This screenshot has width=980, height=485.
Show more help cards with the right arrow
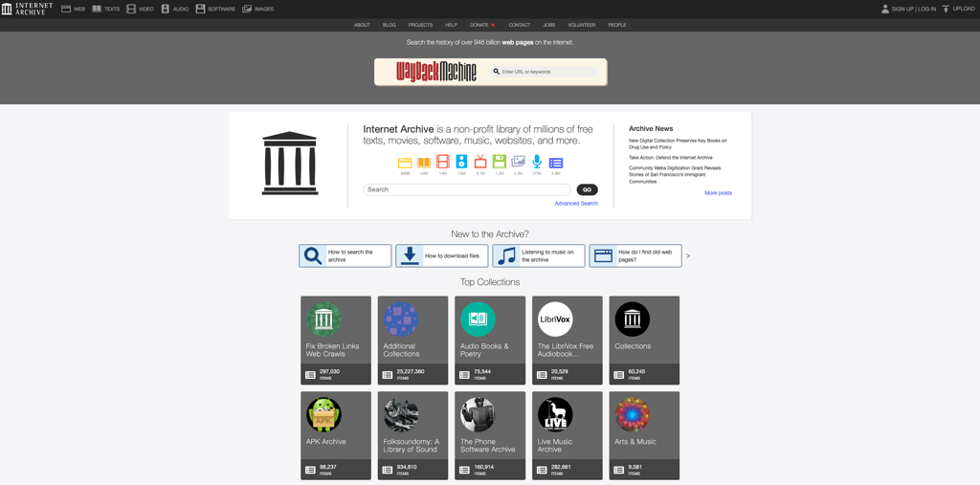[x=688, y=255]
